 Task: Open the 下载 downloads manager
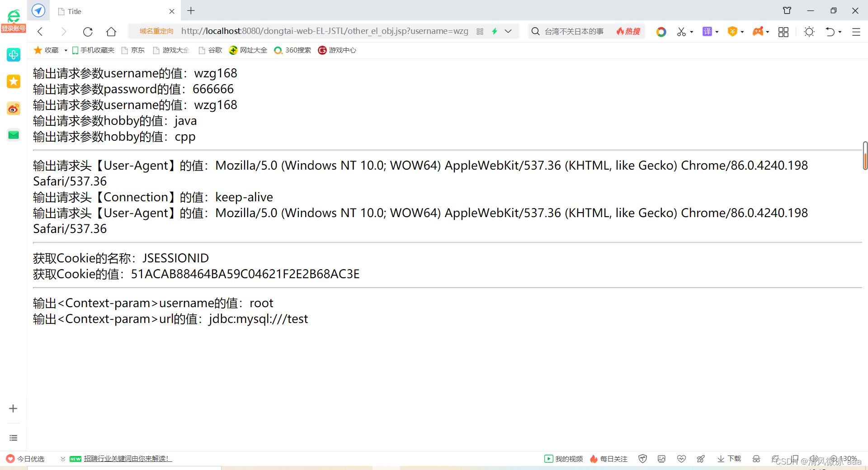pyautogui.click(x=729, y=459)
